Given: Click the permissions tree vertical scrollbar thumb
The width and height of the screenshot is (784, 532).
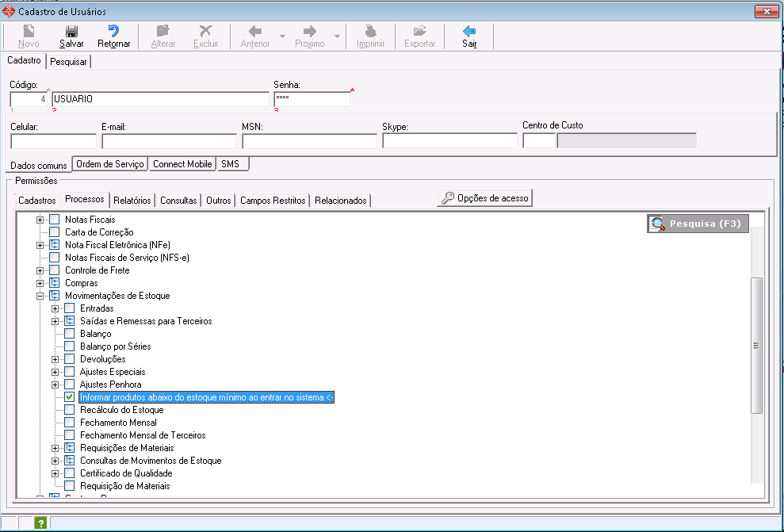Looking at the screenshot, I should tap(756, 346).
